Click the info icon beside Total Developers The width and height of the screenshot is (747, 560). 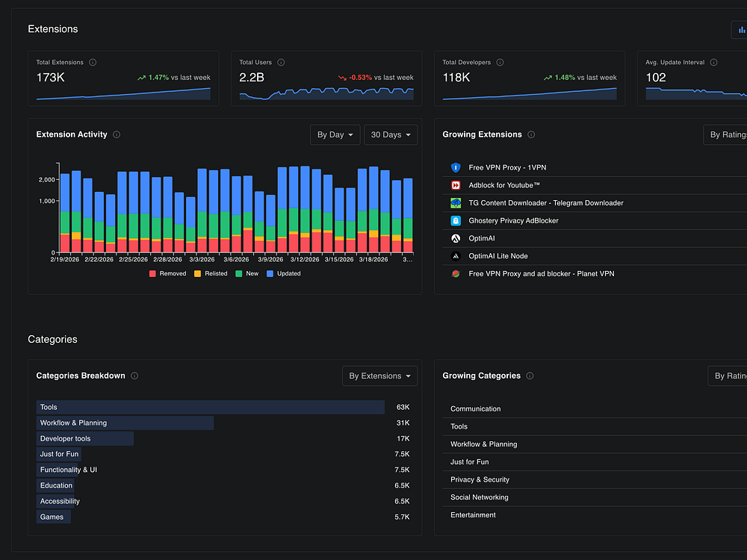pyautogui.click(x=500, y=63)
